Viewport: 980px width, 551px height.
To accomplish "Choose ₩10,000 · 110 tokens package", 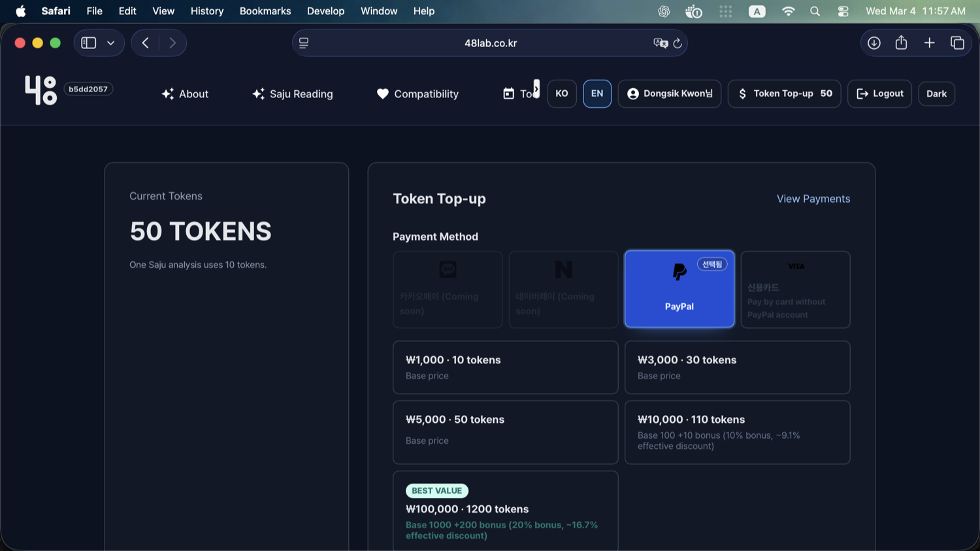I will point(737,432).
